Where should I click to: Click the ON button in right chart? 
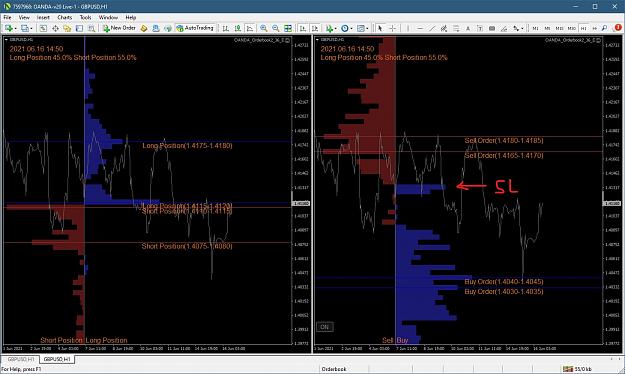(x=324, y=327)
